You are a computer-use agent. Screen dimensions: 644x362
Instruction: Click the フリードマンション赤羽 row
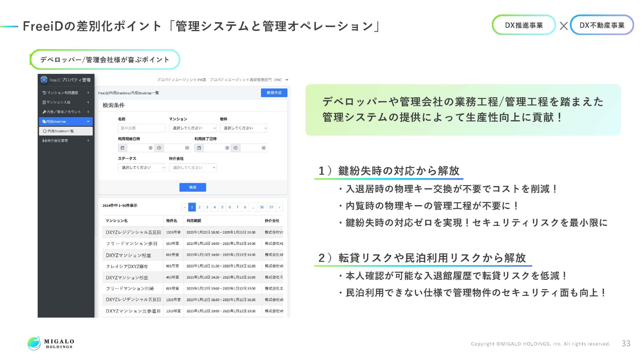(x=193, y=243)
